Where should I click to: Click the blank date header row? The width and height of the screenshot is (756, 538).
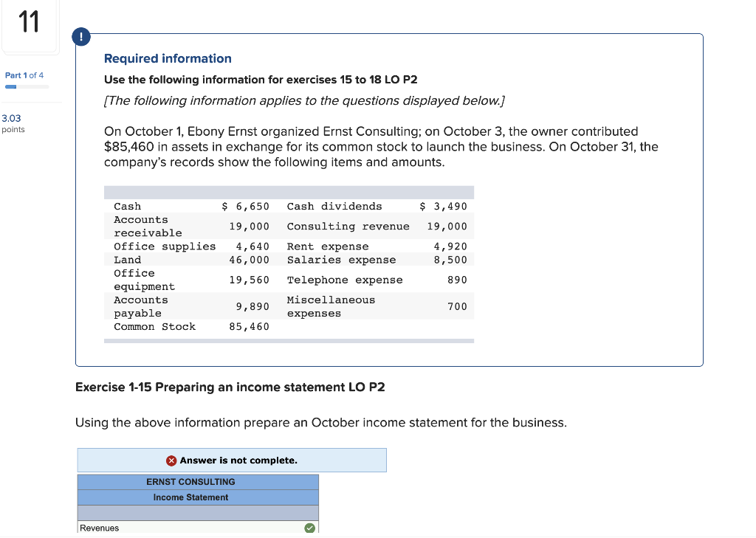198,513
